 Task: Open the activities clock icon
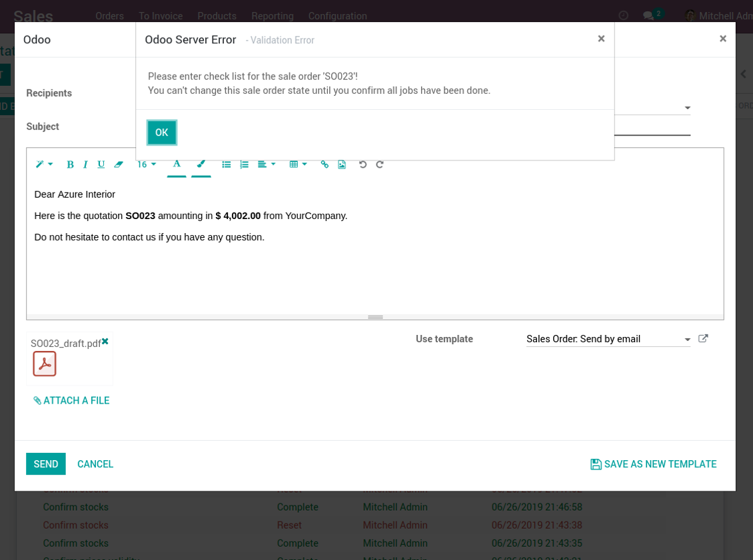[623, 15]
